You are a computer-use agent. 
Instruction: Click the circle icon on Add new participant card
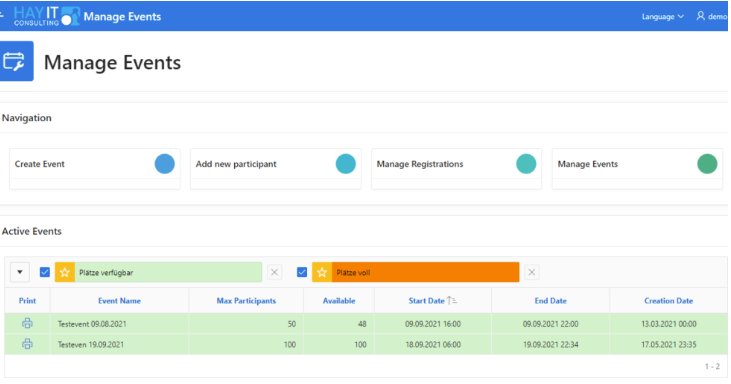pos(345,164)
